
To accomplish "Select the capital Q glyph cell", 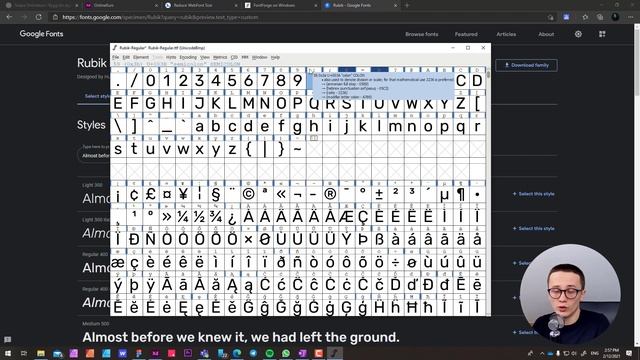I will (x=314, y=103).
